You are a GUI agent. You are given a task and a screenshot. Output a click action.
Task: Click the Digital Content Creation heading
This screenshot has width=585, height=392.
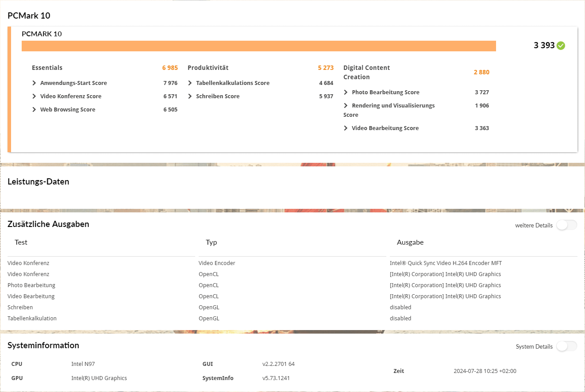point(366,72)
